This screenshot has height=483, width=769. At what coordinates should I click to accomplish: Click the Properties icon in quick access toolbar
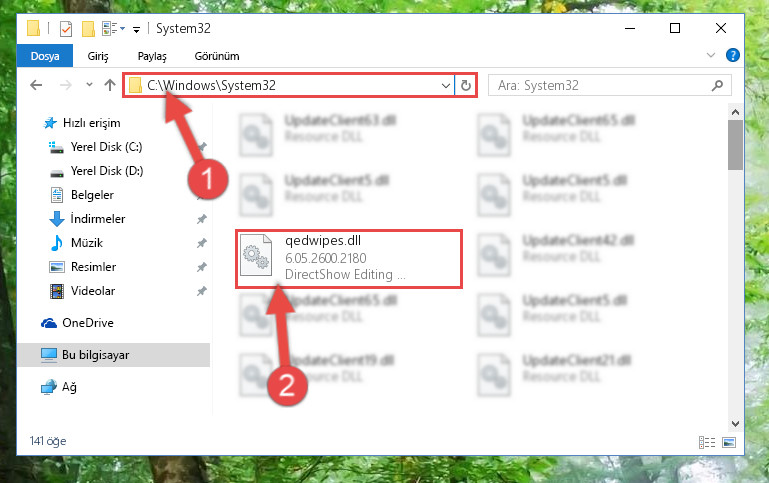pyautogui.click(x=66, y=29)
